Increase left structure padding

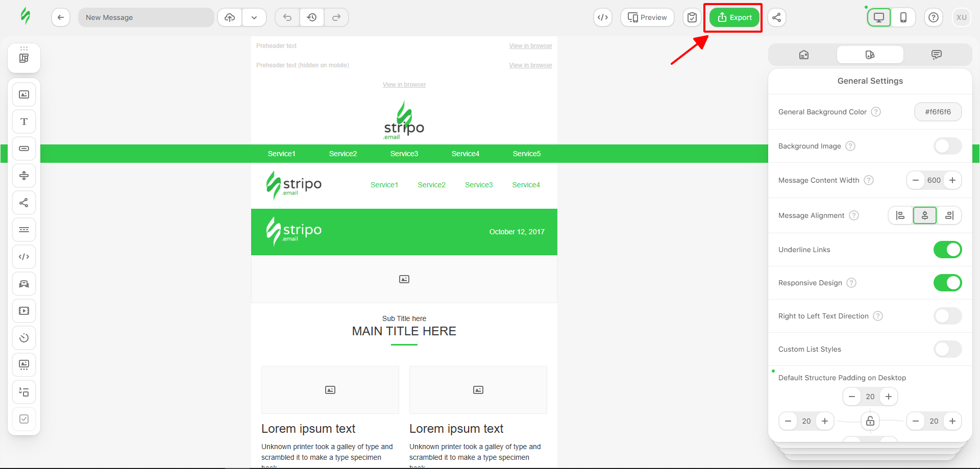click(825, 421)
